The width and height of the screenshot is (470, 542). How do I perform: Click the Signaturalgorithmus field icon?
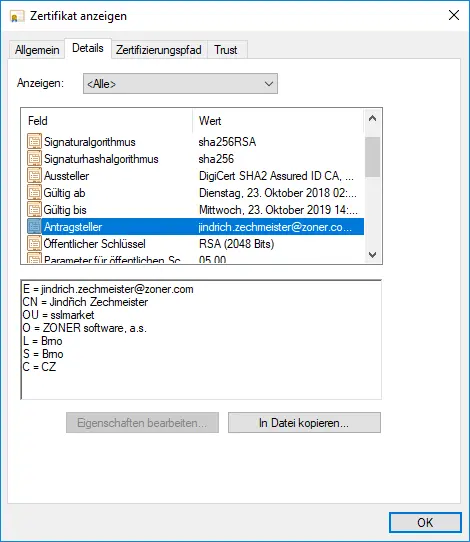pos(34,142)
